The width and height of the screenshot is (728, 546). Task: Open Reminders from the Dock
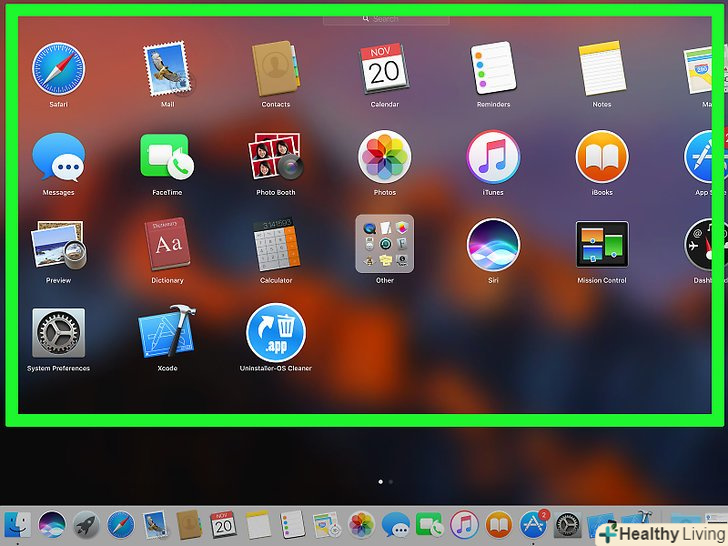pyautogui.click(x=292, y=525)
